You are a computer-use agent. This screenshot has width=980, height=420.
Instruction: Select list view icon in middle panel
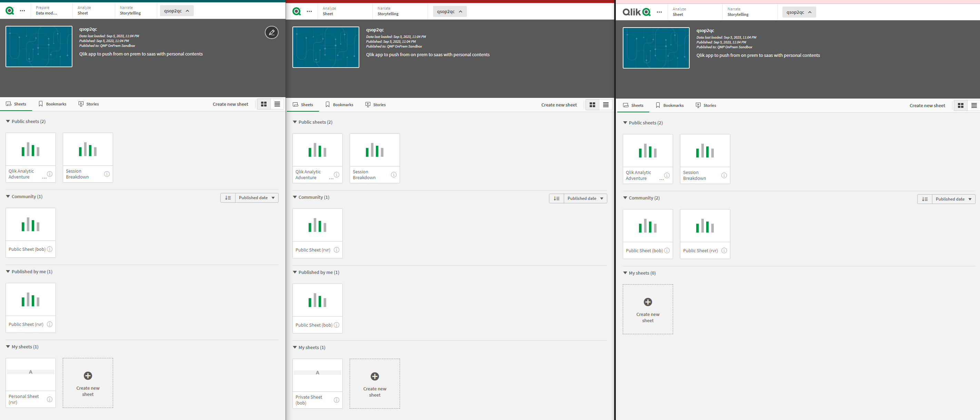pos(605,105)
